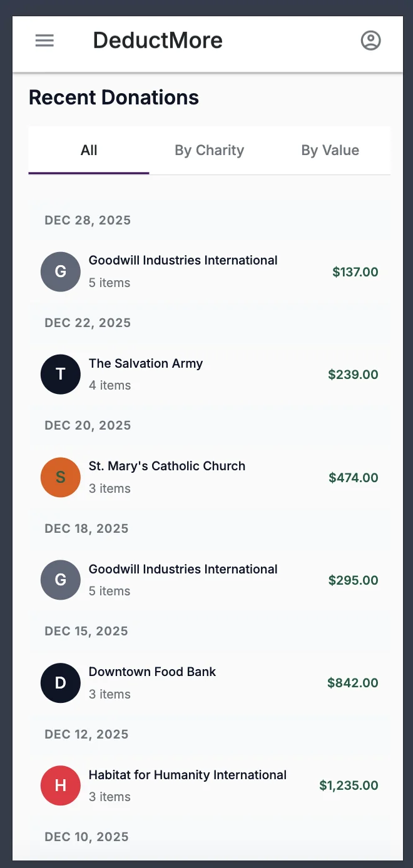Switch to the By Charity tab

pyautogui.click(x=209, y=151)
